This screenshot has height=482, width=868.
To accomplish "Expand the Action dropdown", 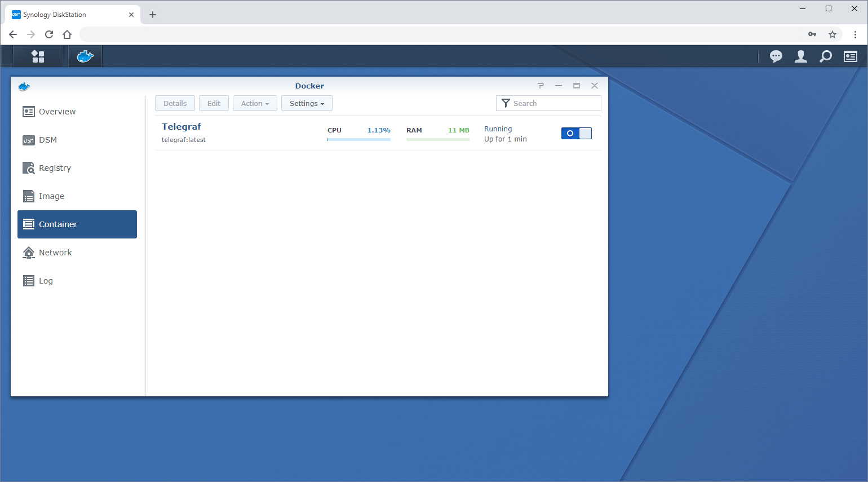I will pos(255,103).
